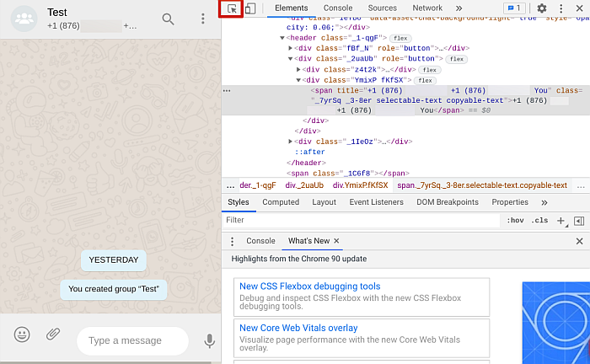Toggle :hov element state panel

pos(515,221)
